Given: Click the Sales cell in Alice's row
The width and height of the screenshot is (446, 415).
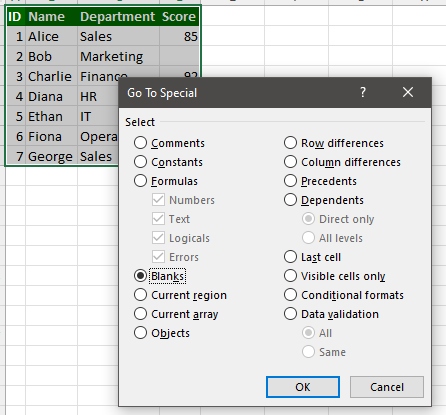Looking at the screenshot, I should click(119, 36).
